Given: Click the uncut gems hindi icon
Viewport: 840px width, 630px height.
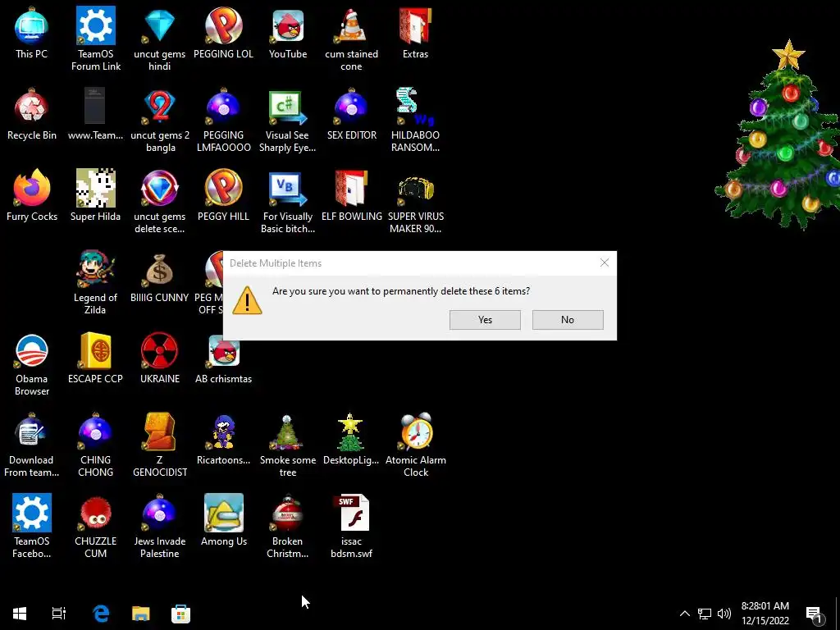Looking at the screenshot, I should click(x=160, y=39).
